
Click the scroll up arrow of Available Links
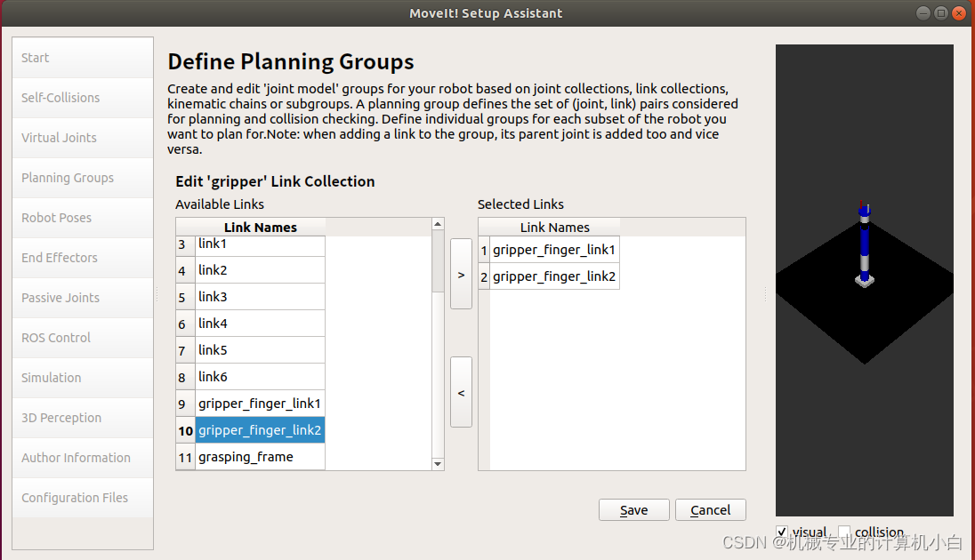pyautogui.click(x=438, y=224)
